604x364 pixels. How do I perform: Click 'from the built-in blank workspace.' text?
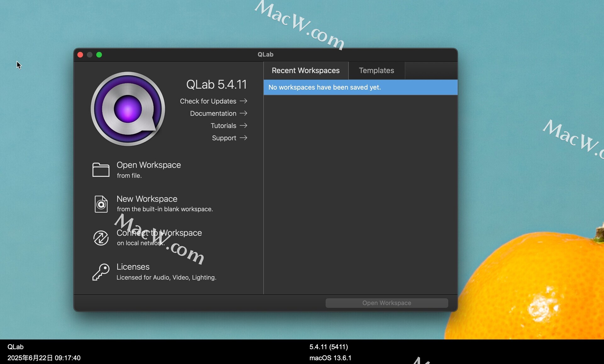click(x=165, y=209)
